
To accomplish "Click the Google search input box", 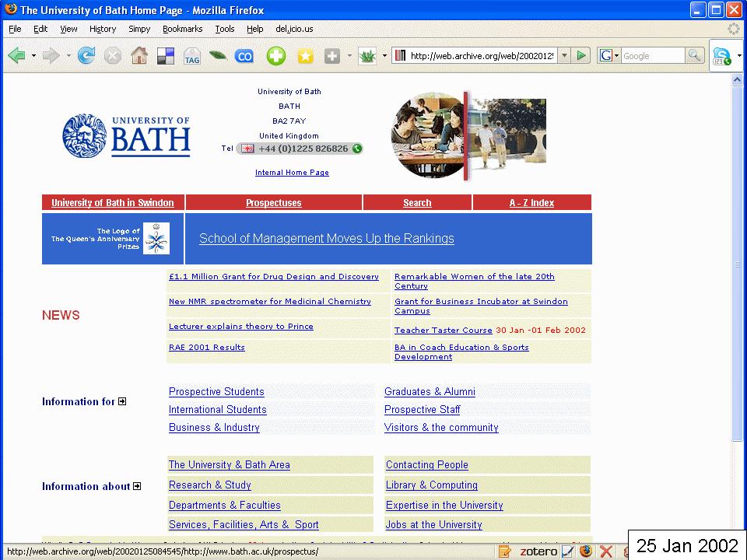I will 653,56.
